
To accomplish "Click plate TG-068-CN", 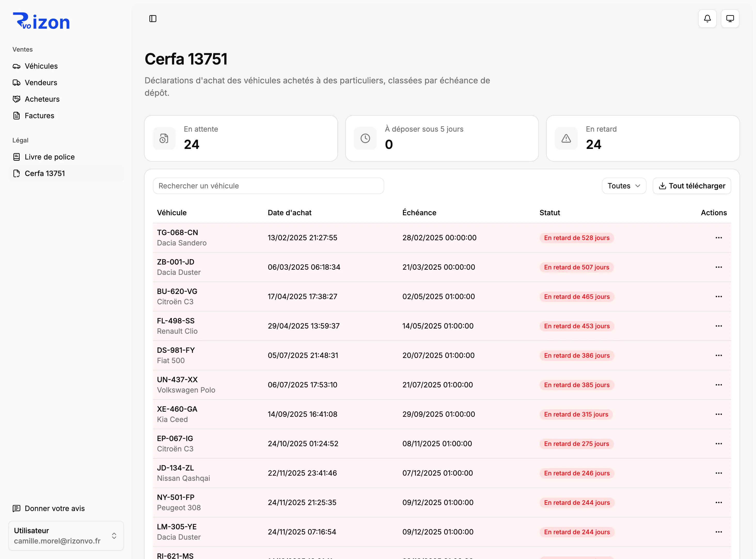I will point(177,233).
